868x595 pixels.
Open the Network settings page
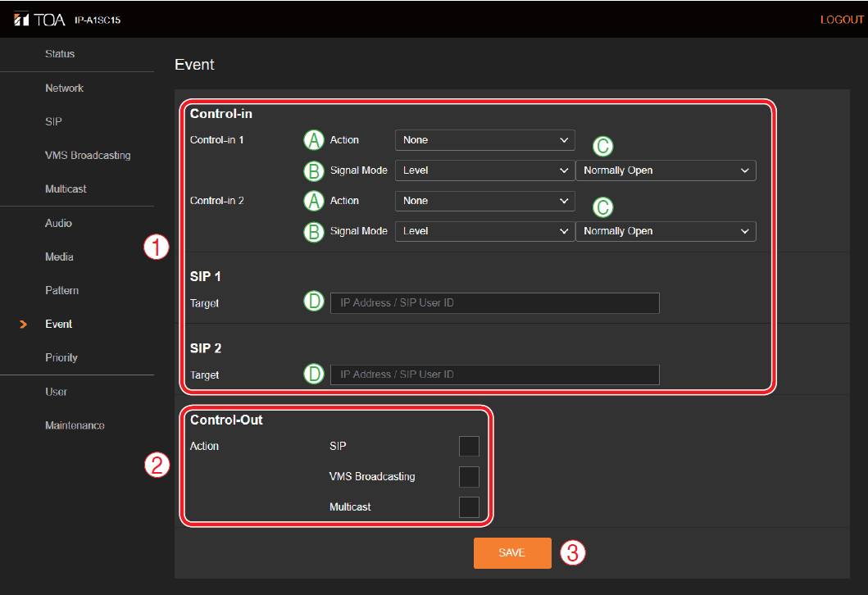click(x=64, y=88)
